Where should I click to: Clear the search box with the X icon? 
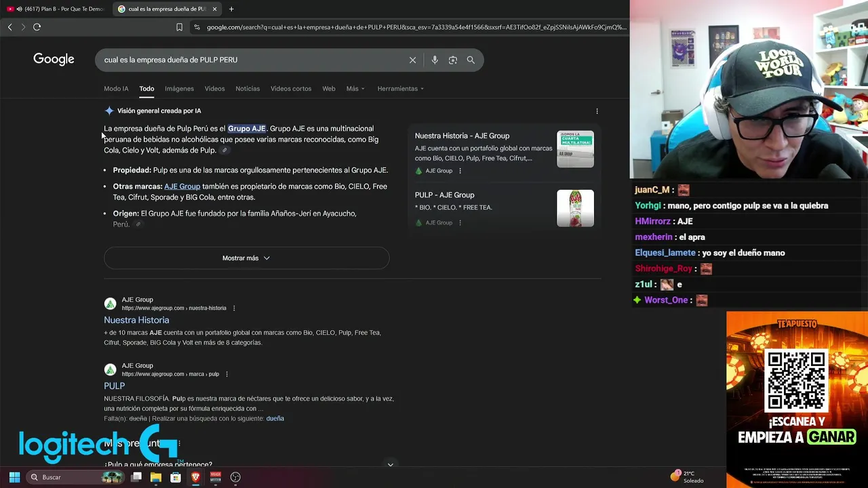[x=412, y=60]
